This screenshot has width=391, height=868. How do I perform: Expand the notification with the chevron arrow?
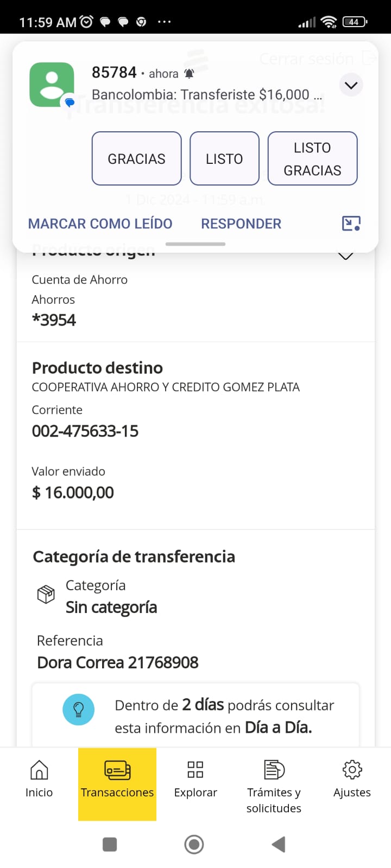(x=351, y=85)
